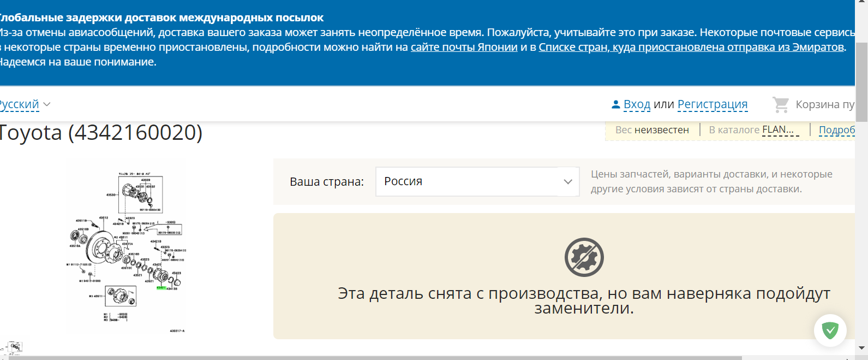Viewport: 868px width, 360px height.
Task: Click the green shield security badge
Action: [830, 331]
